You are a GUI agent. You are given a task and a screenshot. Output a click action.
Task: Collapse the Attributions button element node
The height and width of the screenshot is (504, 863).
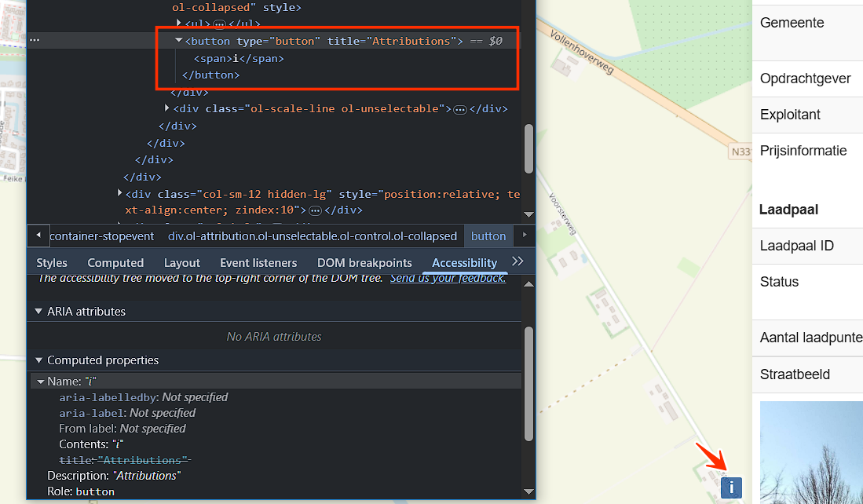[x=179, y=41]
